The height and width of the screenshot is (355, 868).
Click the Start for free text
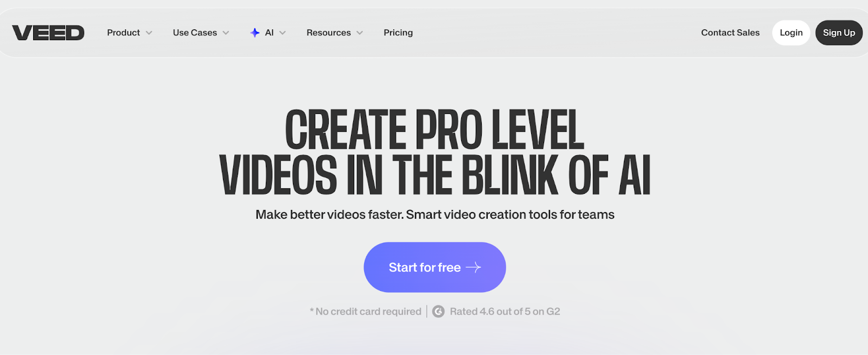click(424, 268)
